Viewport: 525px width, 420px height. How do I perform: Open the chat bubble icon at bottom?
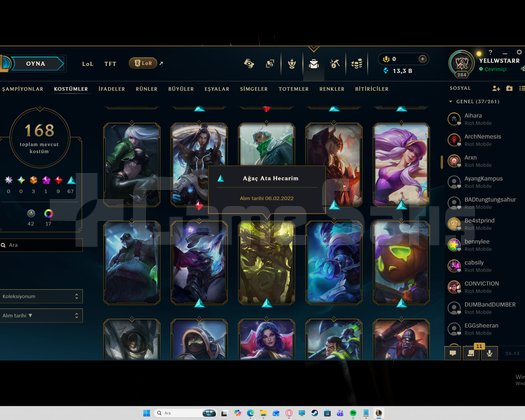453,353
